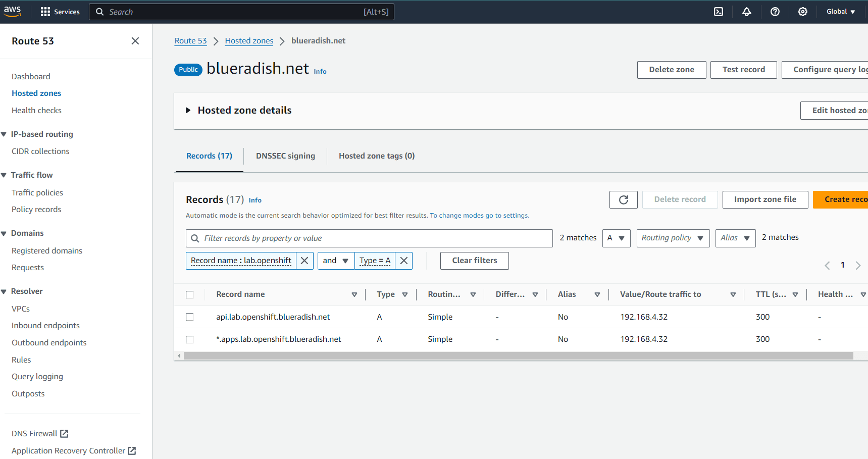Sort by the Differentiator column arrow
Screen dimensions: 868x459
coord(535,294)
